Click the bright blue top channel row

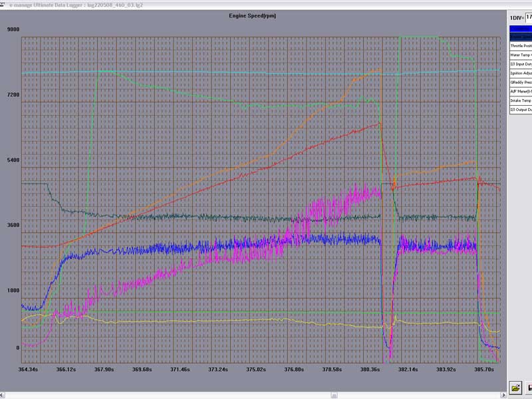point(521,29)
